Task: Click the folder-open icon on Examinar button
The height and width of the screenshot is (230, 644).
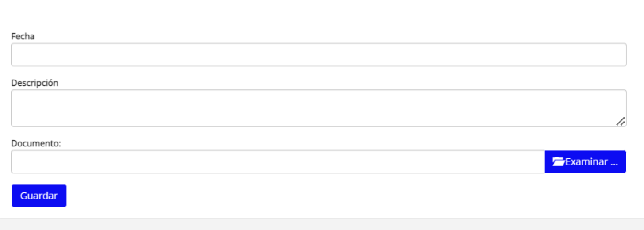Action: tap(559, 162)
